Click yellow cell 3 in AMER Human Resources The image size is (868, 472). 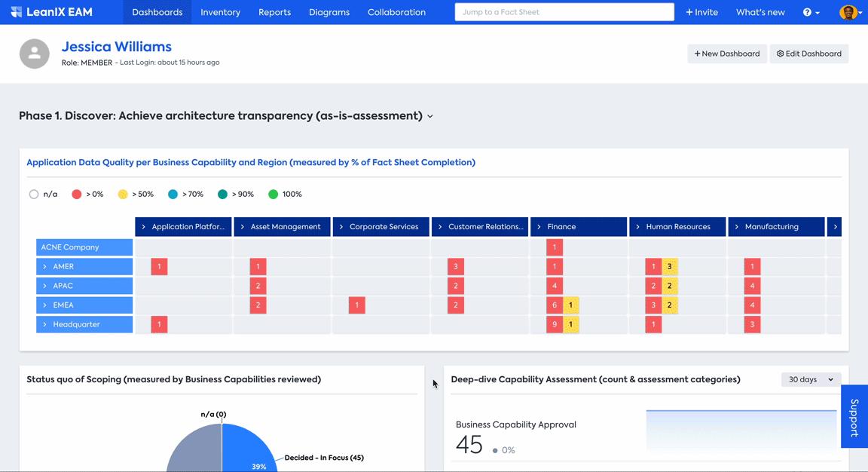coord(669,266)
